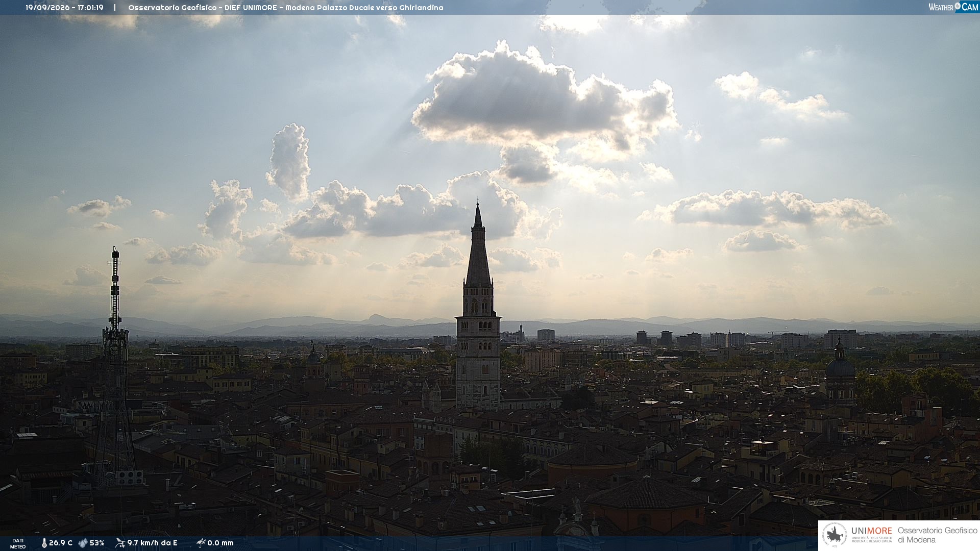Click the UNIMORE university seal emblem
980x551 pixels.
pyautogui.click(x=835, y=535)
